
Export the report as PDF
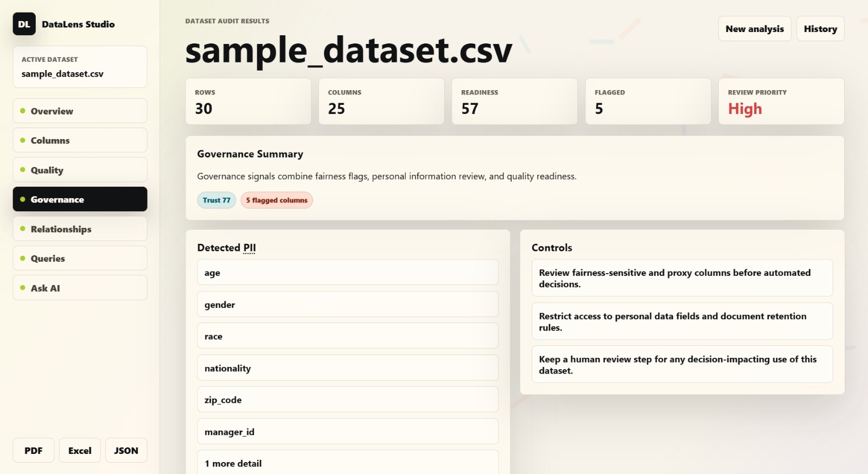[x=34, y=450]
